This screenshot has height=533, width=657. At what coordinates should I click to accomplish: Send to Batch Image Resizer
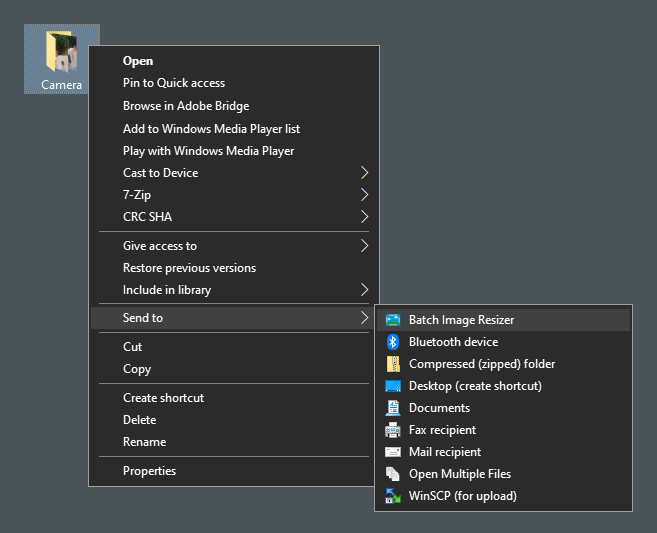tap(503, 320)
